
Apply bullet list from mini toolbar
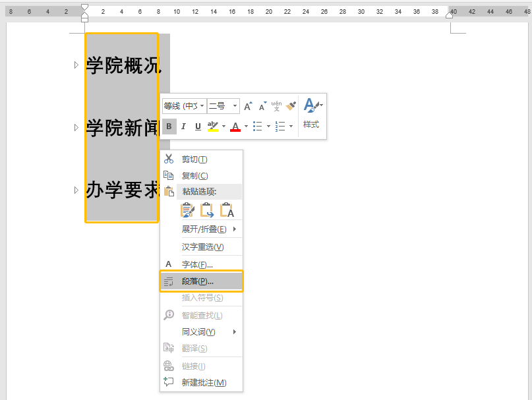point(258,127)
